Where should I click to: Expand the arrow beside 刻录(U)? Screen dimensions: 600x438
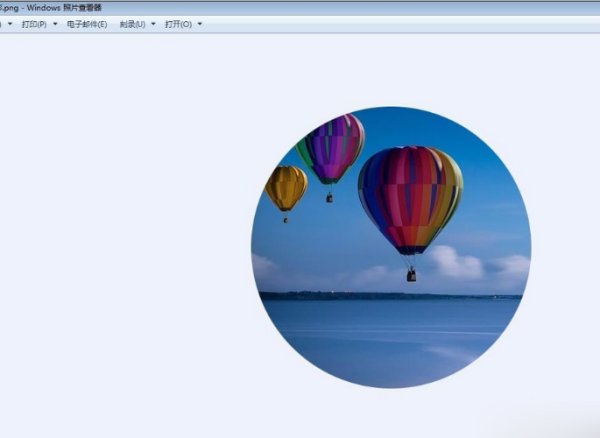153,24
